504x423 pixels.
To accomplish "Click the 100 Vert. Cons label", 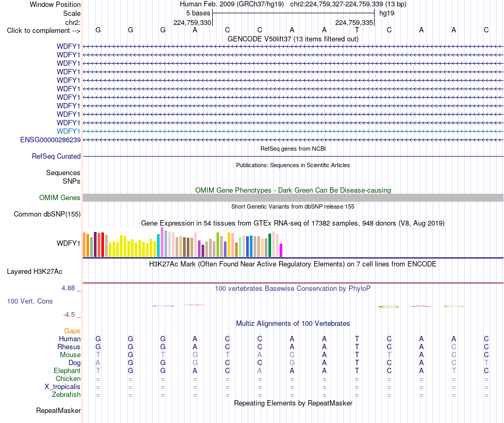I will point(30,301).
